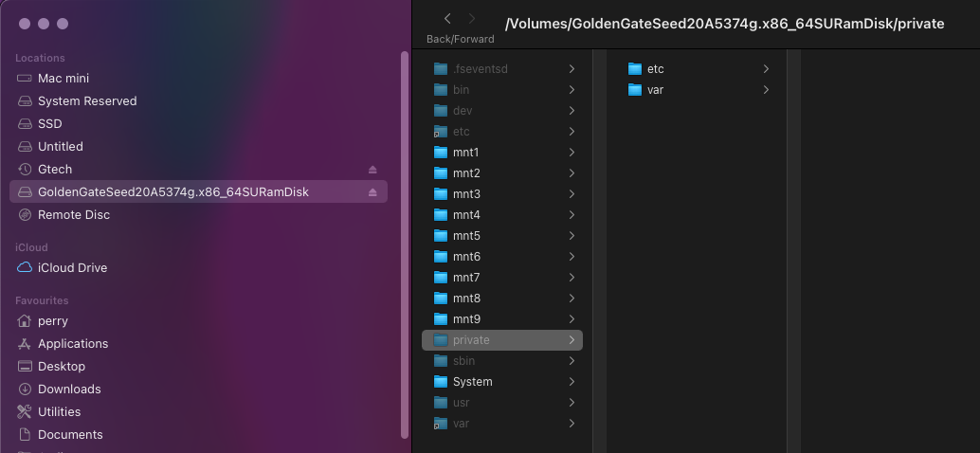Expand chevron next to mnt1

pos(572,153)
